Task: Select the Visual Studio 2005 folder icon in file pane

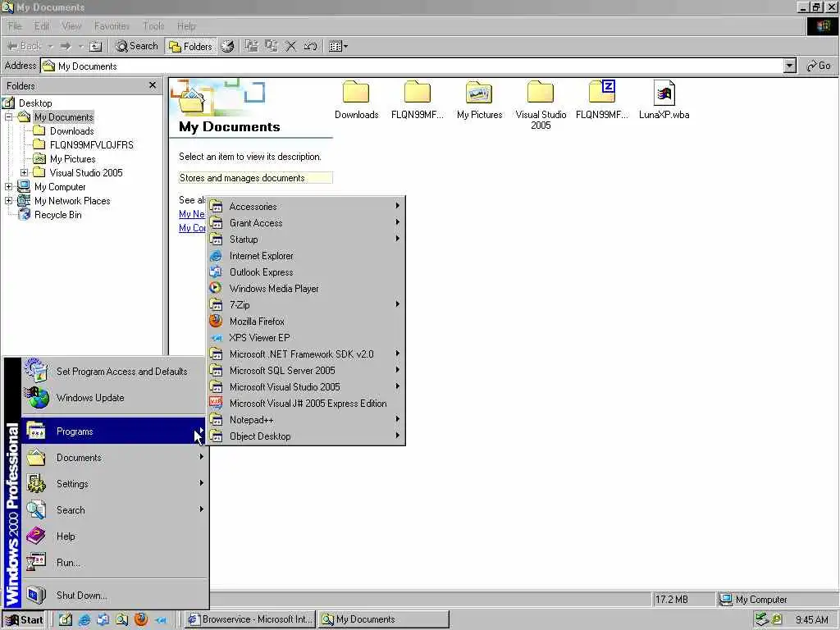Action: (x=540, y=92)
